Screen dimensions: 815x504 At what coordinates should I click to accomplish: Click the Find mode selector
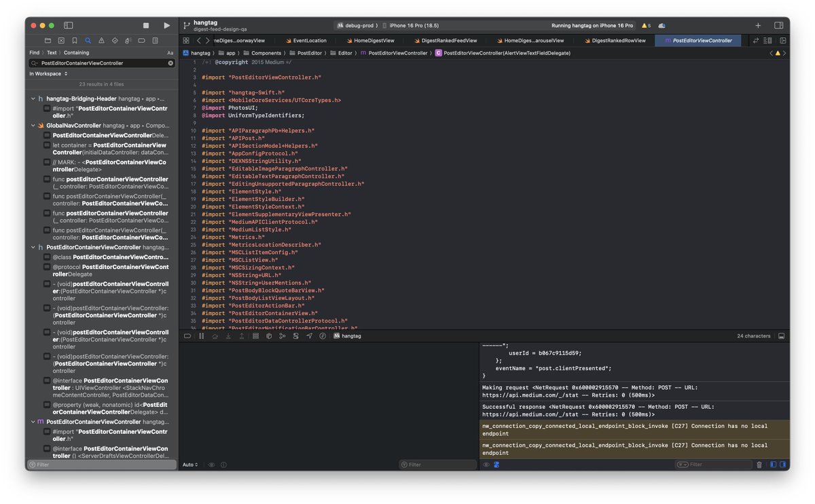click(x=34, y=52)
